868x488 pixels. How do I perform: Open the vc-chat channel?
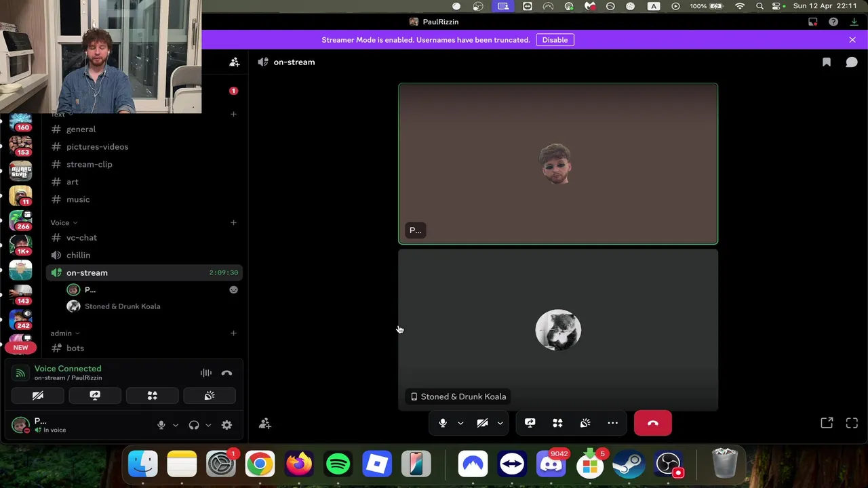(x=143, y=237)
